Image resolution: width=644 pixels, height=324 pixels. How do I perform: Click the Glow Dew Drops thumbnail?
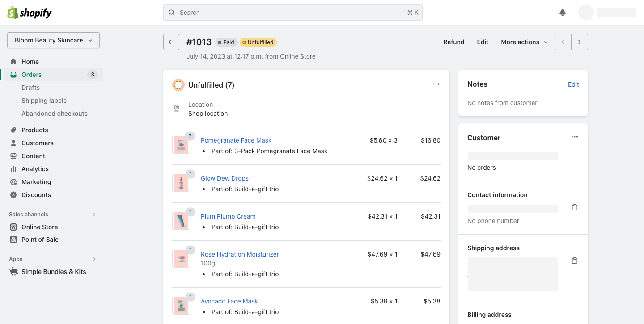pyautogui.click(x=181, y=183)
